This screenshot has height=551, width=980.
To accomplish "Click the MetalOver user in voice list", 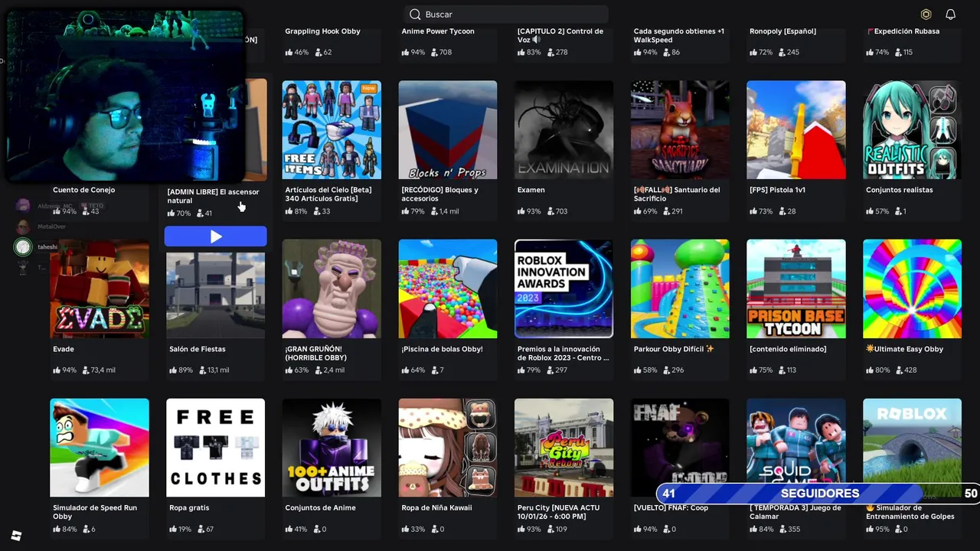I will pos(52,227).
